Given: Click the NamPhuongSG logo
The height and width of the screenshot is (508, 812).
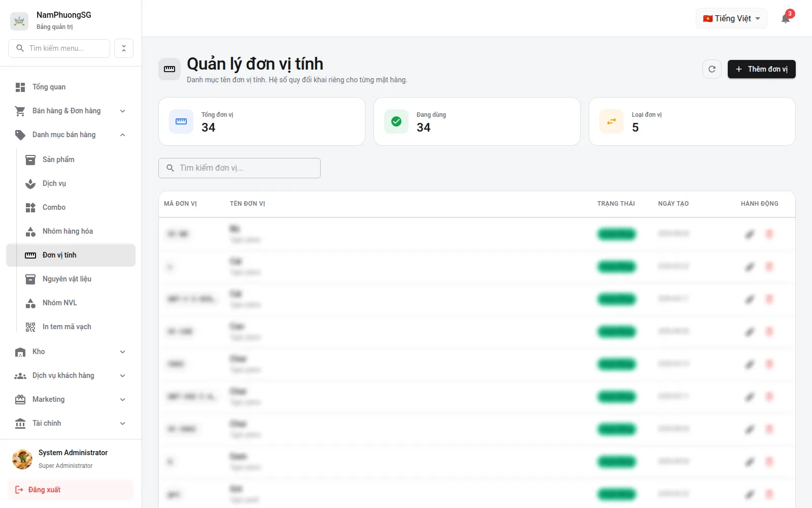Looking at the screenshot, I should click(x=19, y=21).
